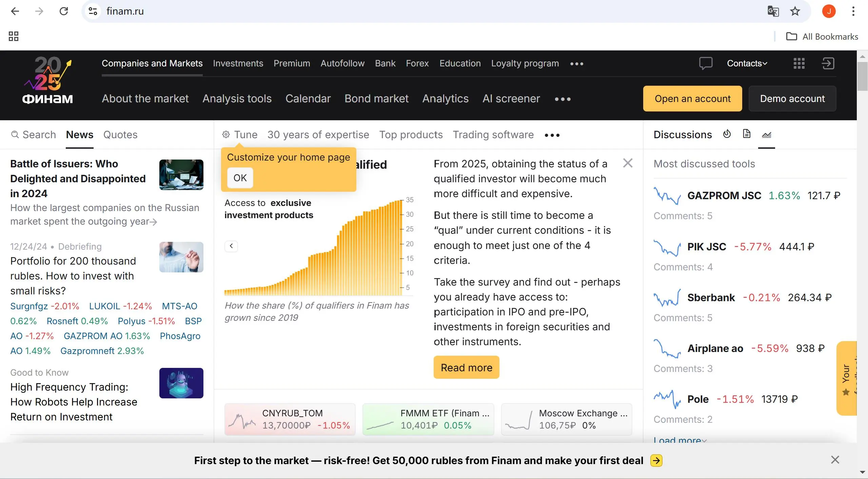868x479 pixels.
Task: Expand the Contacts dropdown
Action: coord(747,63)
